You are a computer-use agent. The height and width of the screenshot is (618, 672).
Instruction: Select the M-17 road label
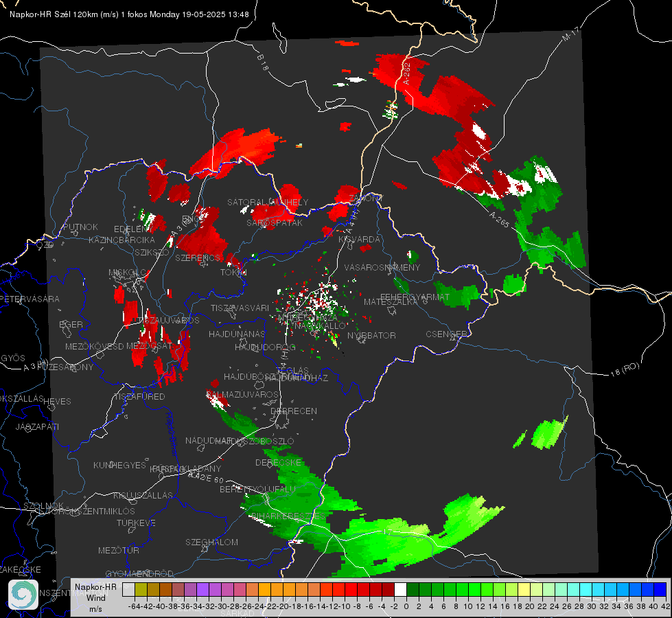pyautogui.click(x=570, y=34)
